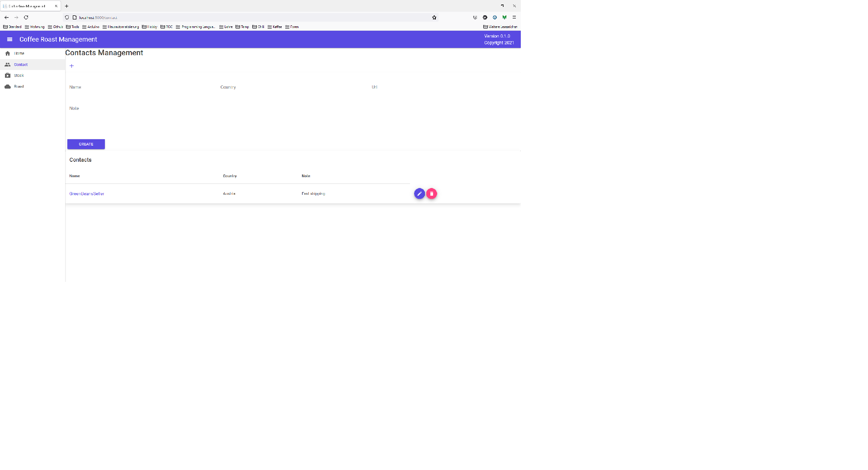Open the Weitere Lesezeichen folder

500,27
